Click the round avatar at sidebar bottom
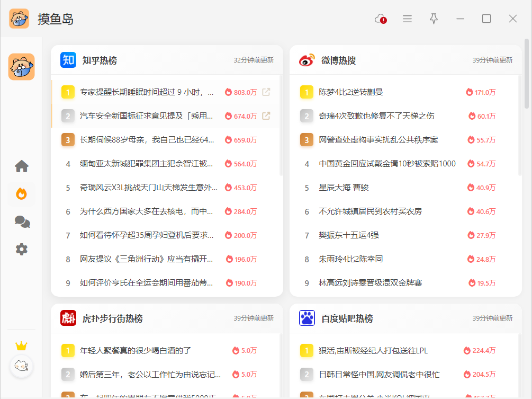The height and width of the screenshot is (399, 532). [x=22, y=366]
